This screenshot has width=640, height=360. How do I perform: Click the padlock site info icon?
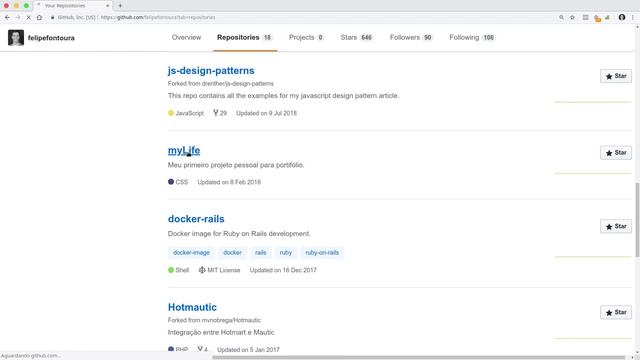[53, 18]
